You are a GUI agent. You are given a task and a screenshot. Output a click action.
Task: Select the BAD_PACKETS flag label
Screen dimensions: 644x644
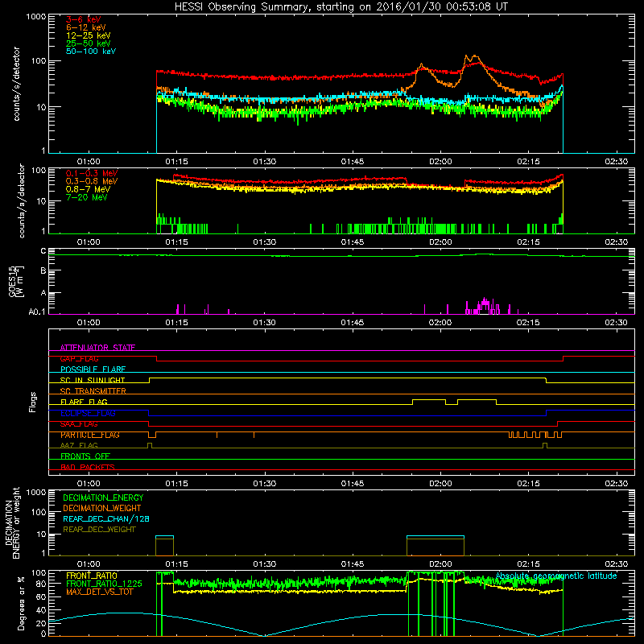88,467
